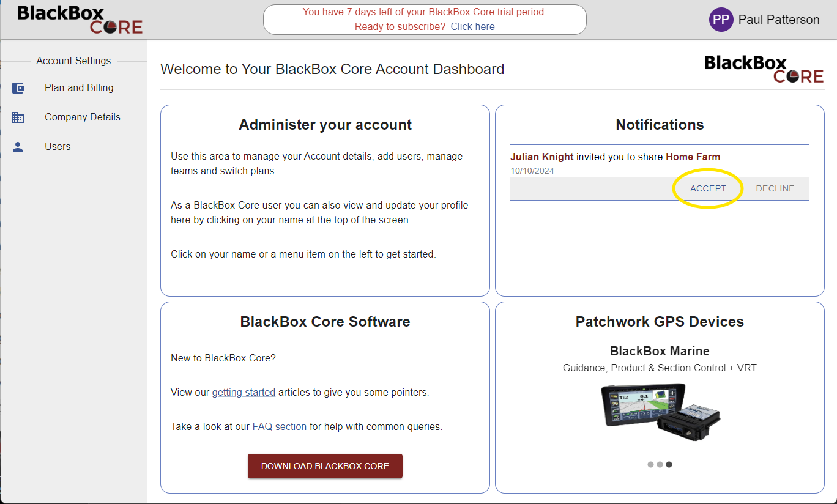
Task: Click the BlackBox Core Software heading
Action: pyautogui.click(x=325, y=322)
